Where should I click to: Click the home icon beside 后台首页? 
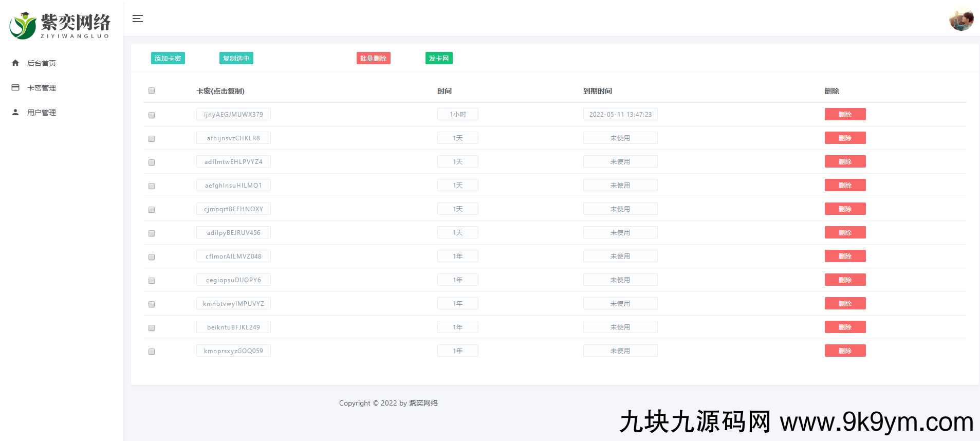[15, 63]
